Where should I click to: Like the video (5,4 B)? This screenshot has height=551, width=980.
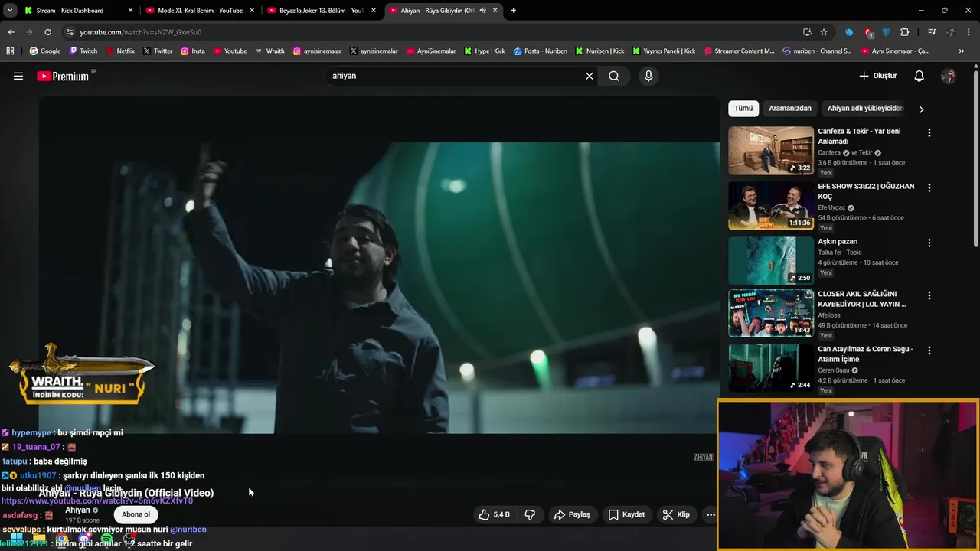click(494, 514)
